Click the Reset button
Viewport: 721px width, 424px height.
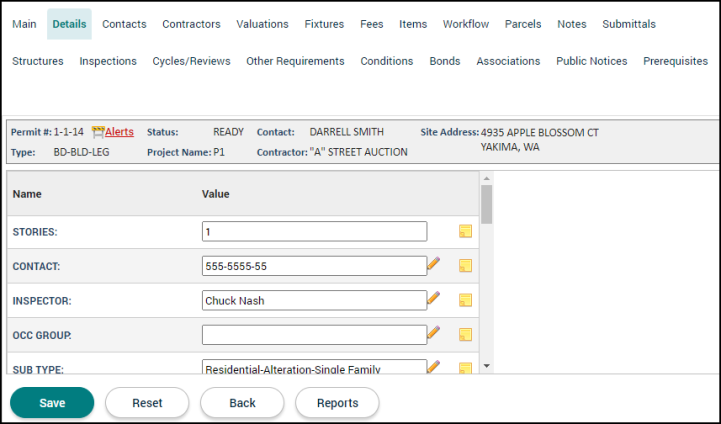147,403
